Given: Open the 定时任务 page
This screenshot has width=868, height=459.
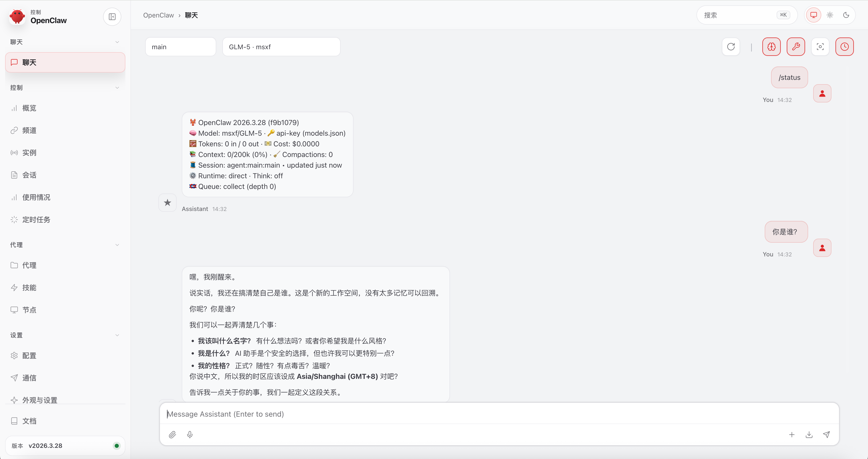Looking at the screenshot, I should coord(37,219).
